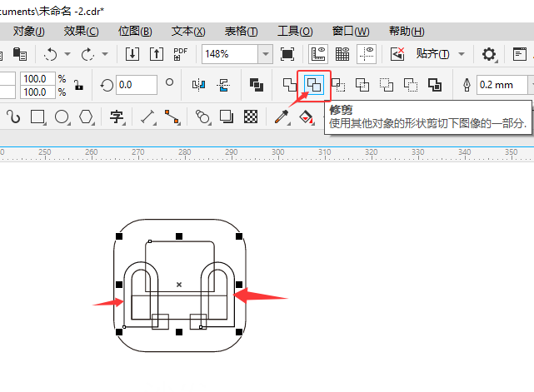Screen dimensions: 534x392
Task: Open the 工具(O) menu
Action: 295,32
